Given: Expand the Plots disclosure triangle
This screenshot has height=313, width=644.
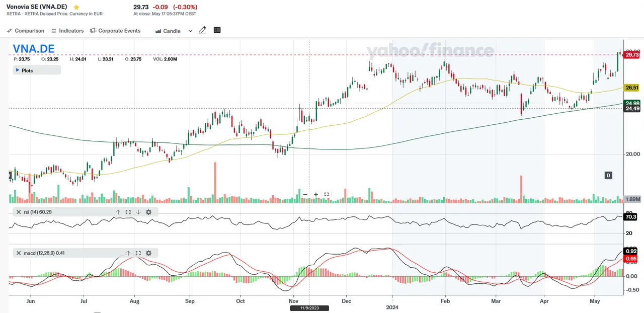Looking at the screenshot, I should tap(18, 70).
